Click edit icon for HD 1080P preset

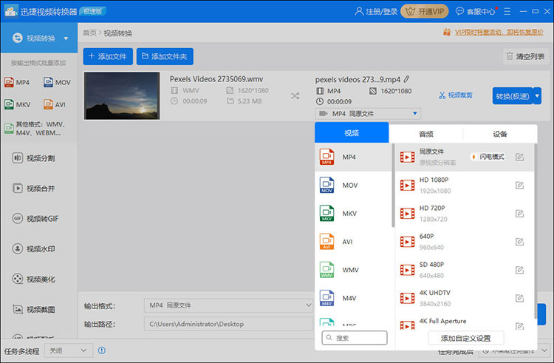click(x=519, y=185)
